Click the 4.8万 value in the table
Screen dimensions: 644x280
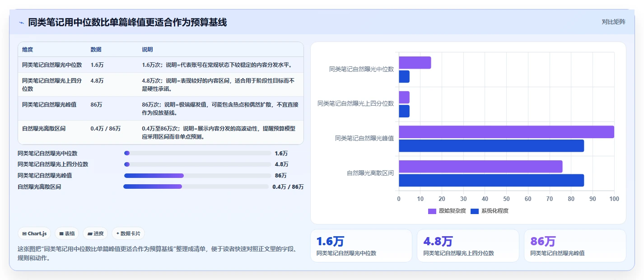(97, 81)
